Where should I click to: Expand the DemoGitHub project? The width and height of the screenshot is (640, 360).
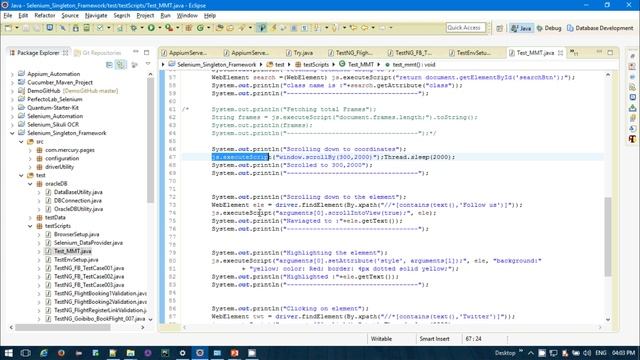point(12,91)
